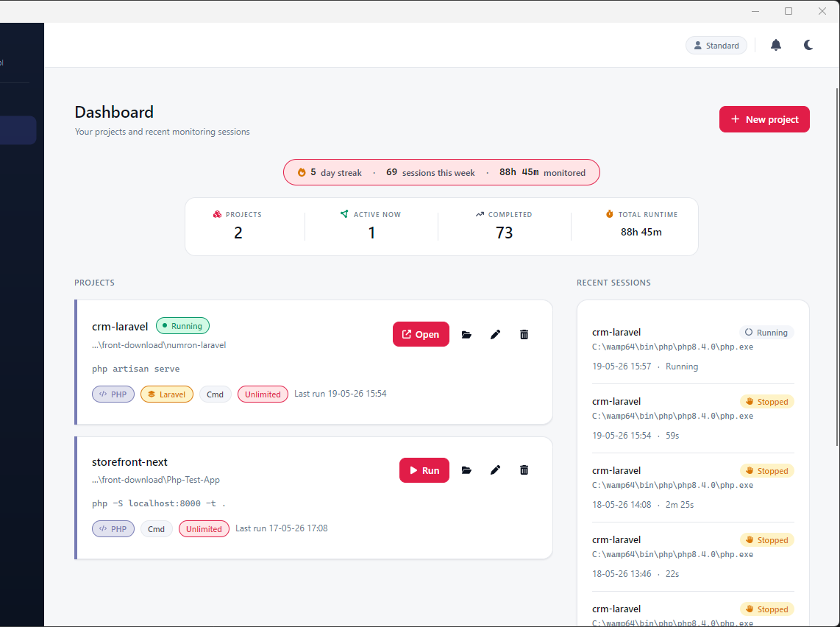Image resolution: width=840 pixels, height=627 pixels.
Task: Click the 'php -S localhost:8000 -t .' command
Action: [159, 503]
